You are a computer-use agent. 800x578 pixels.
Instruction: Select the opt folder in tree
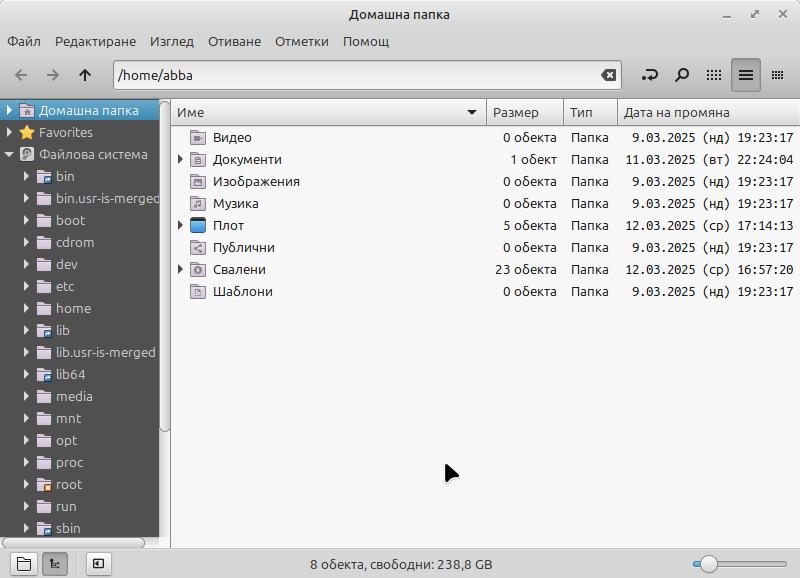click(x=66, y=440)
